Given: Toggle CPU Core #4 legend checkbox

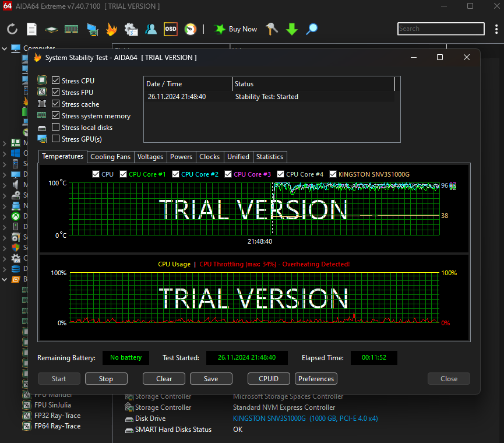Looking at the screenshot, I should point(280,174).
